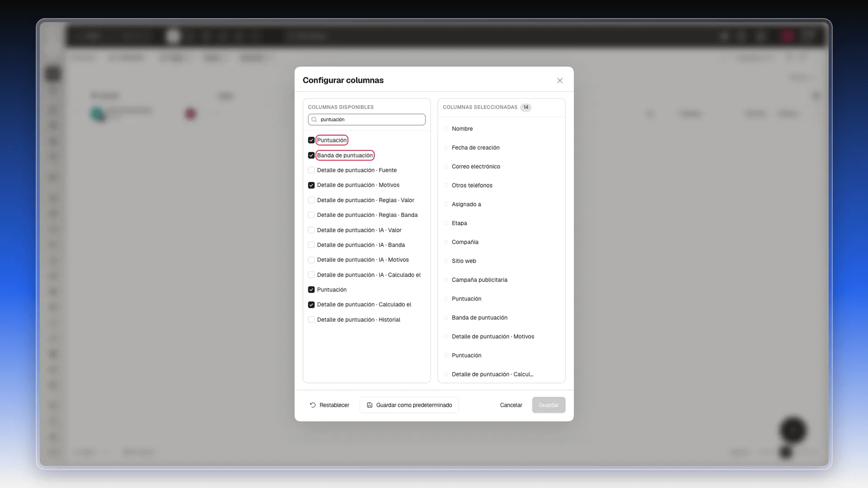Click the selected-columns count badge '14'
The image size is (868, 488).
click(x=526, y=108)
